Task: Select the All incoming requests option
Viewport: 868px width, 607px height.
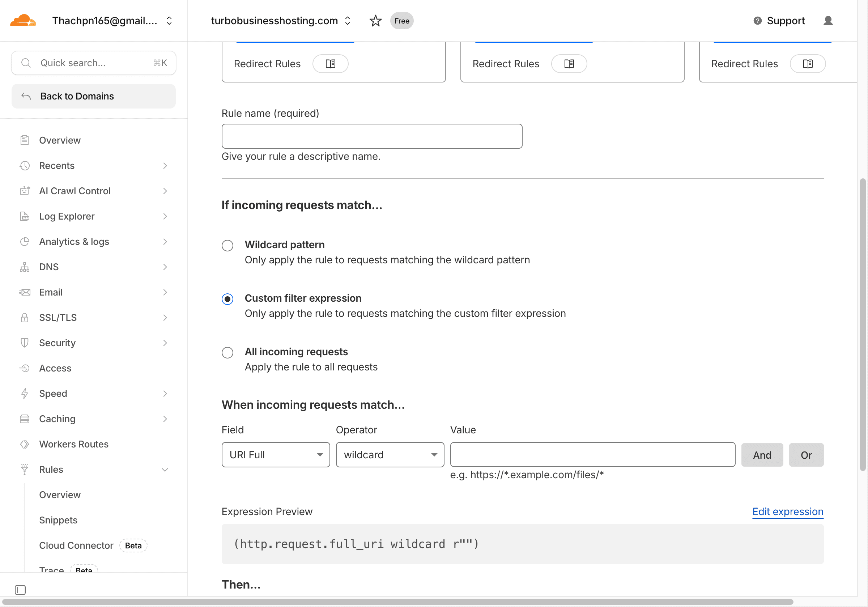Action: pos(227,352)
